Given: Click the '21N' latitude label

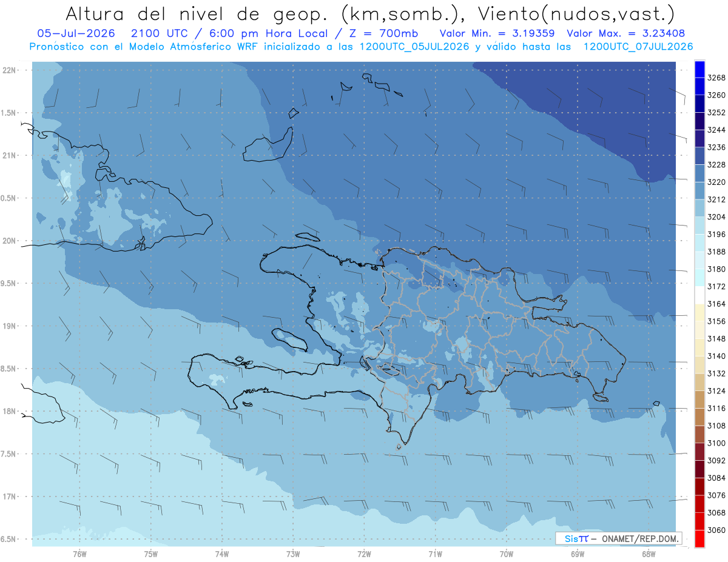Looking at the screenshot, I should pyautogui.click(x=10, y=155).
